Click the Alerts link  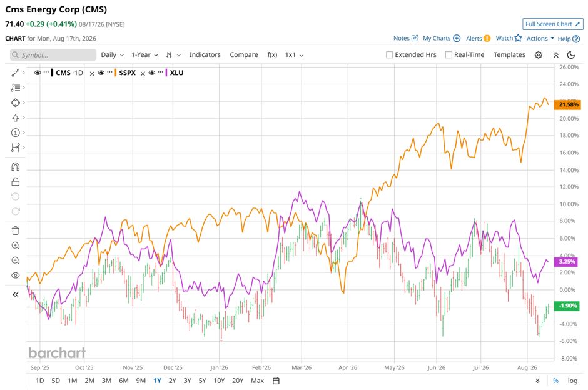point(474,38)
